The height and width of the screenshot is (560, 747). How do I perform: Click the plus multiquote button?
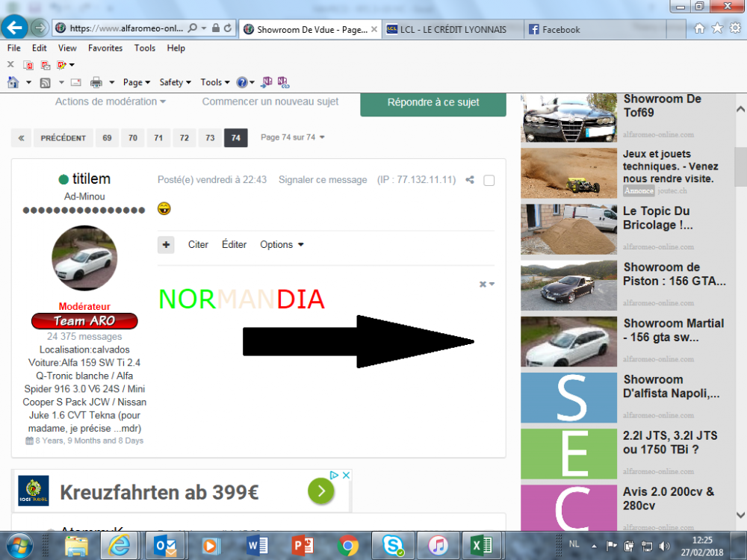166,245
